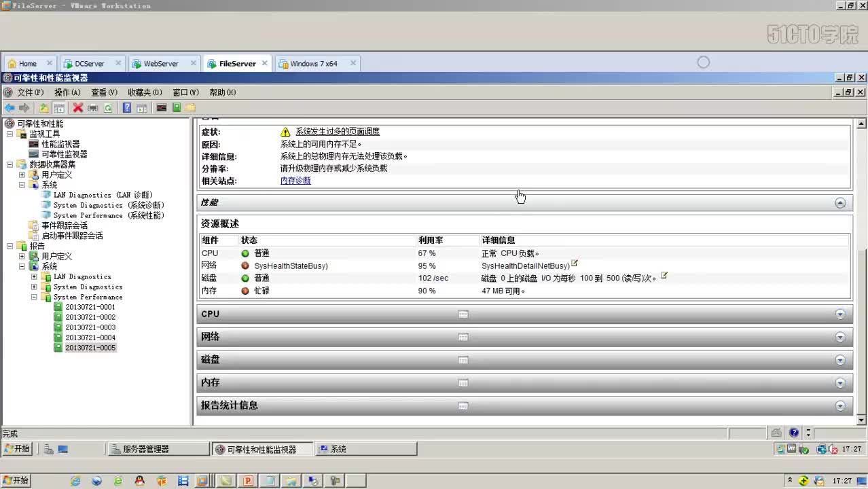Expand the 内存 section with its chevron
Image resolution: width=868 pixels, height=489 pixels.
[840, 383]
